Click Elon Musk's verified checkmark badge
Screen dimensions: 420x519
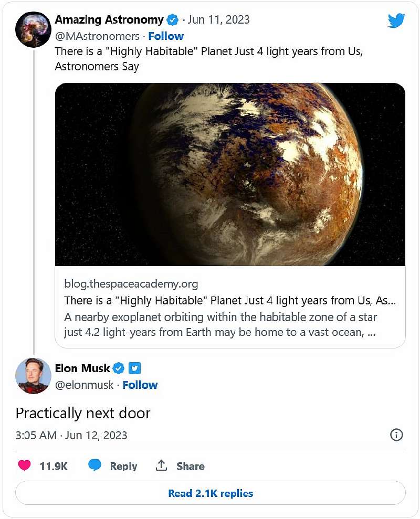click(x=119, y=368)
